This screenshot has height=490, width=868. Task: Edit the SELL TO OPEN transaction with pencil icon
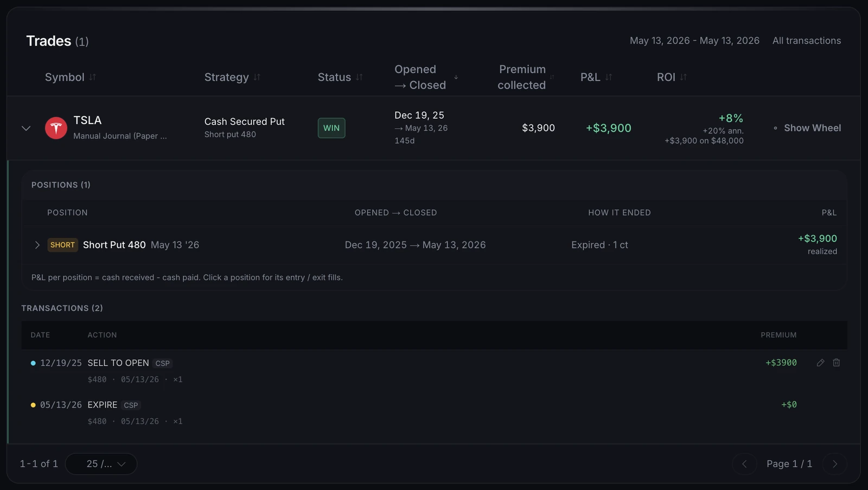click(820, 362)
